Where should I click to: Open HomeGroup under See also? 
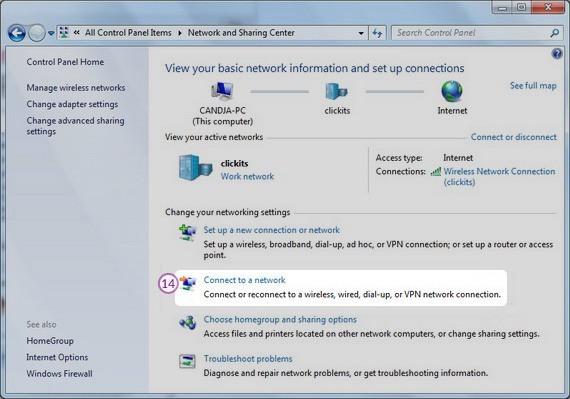50,341
